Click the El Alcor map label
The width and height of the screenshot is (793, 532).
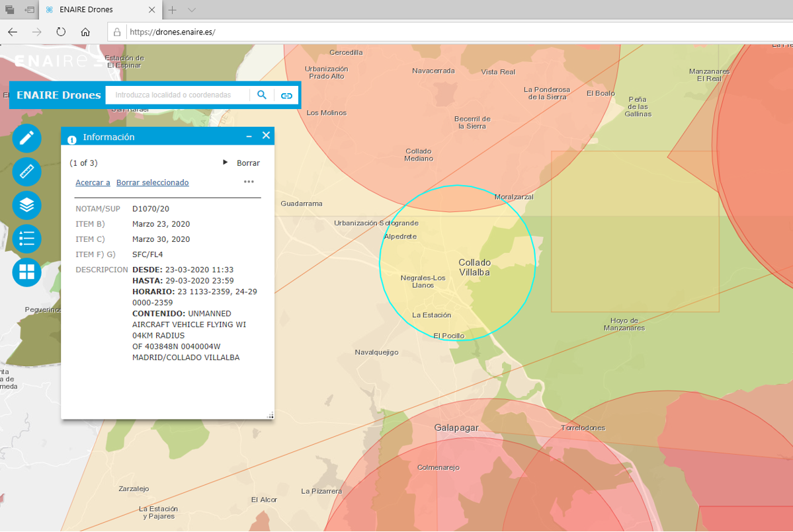point(264,500)
